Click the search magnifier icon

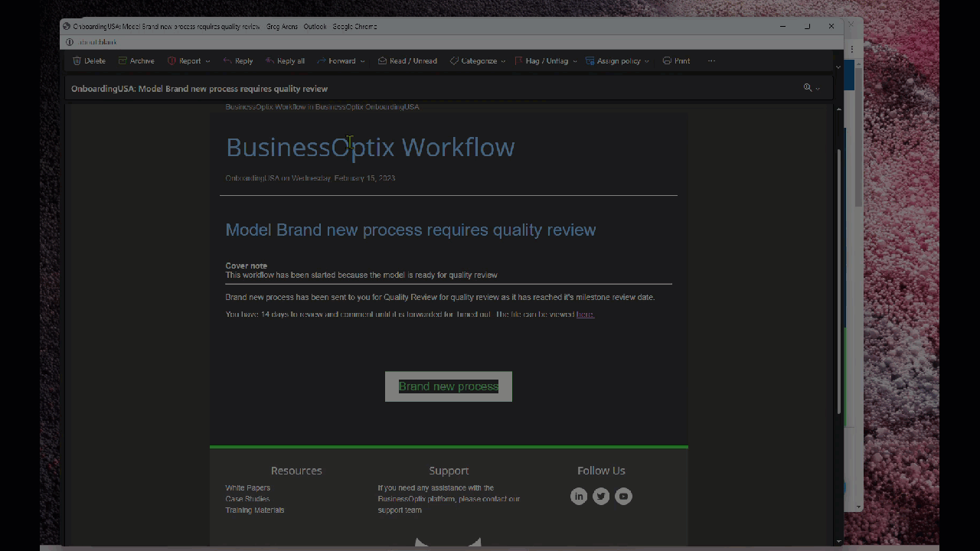point(807,87)
